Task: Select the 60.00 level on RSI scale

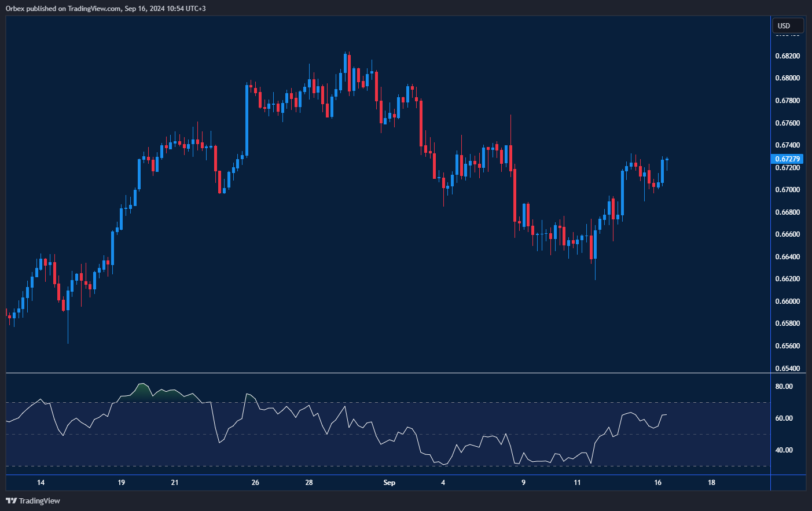Action: 784,418
